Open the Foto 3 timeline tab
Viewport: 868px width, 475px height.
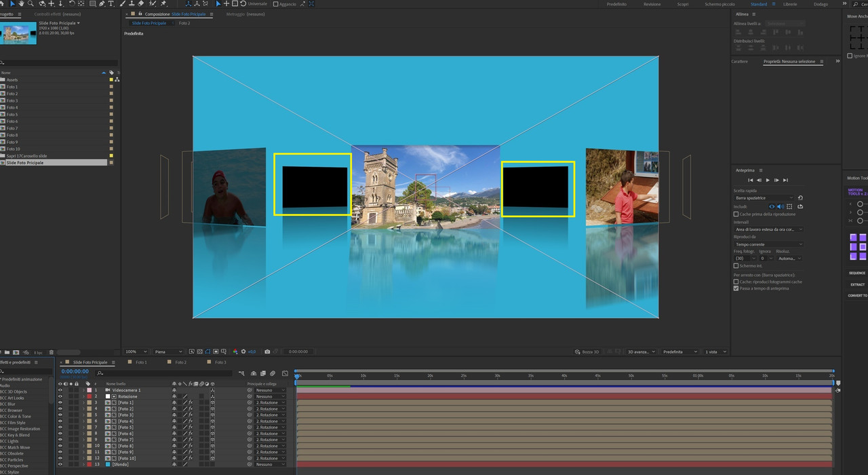pyautogui.click(x=220, y=362)
